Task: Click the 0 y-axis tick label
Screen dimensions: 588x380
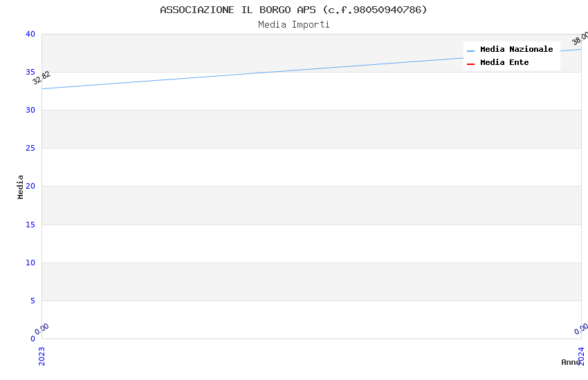Action: click(x=33, y=339)
